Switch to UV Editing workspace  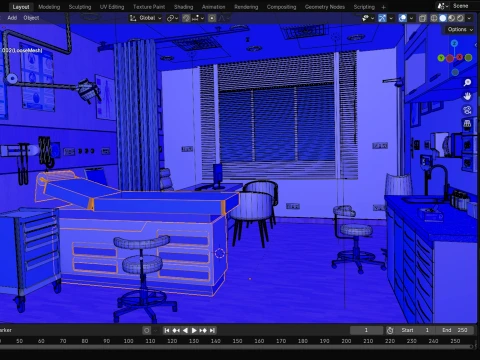click(112, 7)
